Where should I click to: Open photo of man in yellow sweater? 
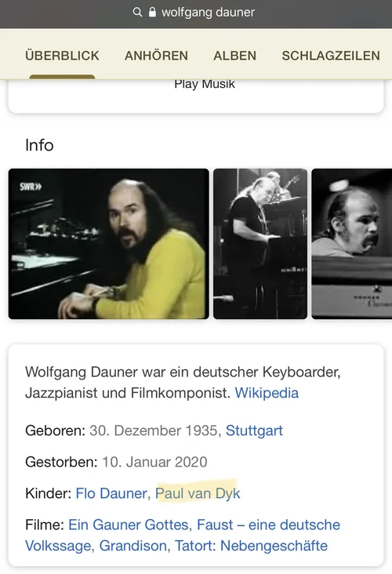click(109, 244)
